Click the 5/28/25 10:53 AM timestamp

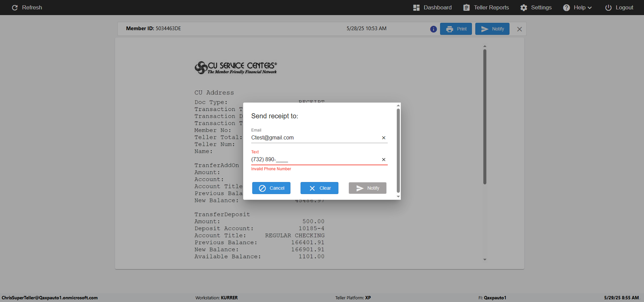coord(366,28)
